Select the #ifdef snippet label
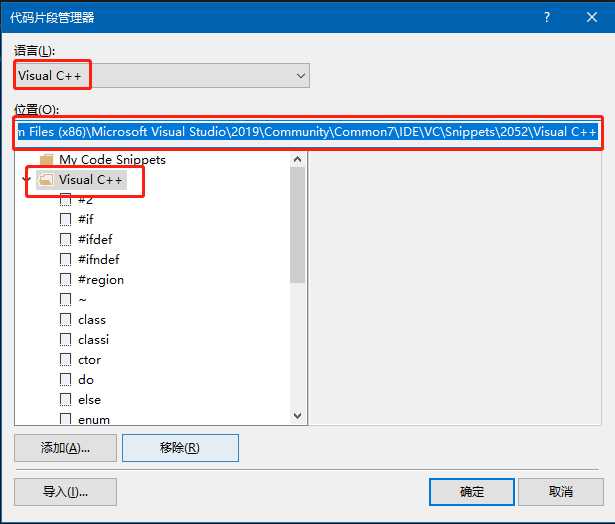This screenshot has height=524, width=615. click(95, 239)
